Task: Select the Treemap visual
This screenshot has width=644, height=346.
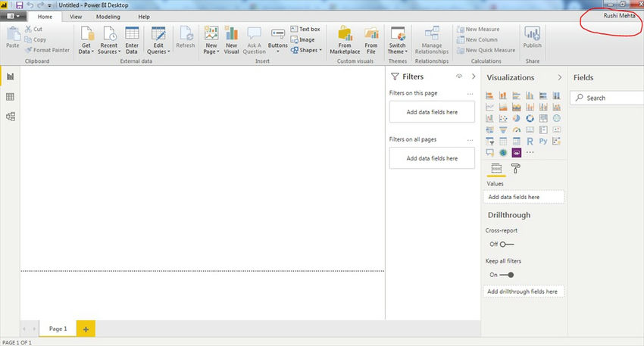Action: coord(543,118)
